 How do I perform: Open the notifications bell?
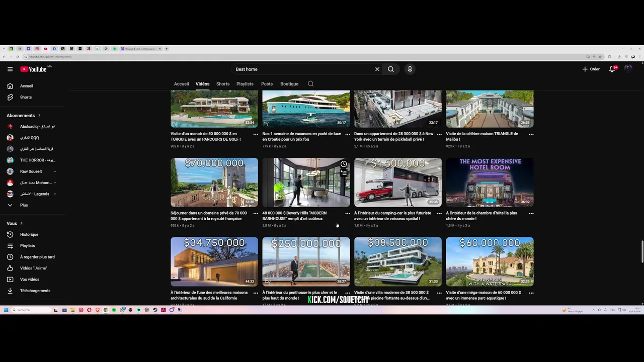pos(612,69)
